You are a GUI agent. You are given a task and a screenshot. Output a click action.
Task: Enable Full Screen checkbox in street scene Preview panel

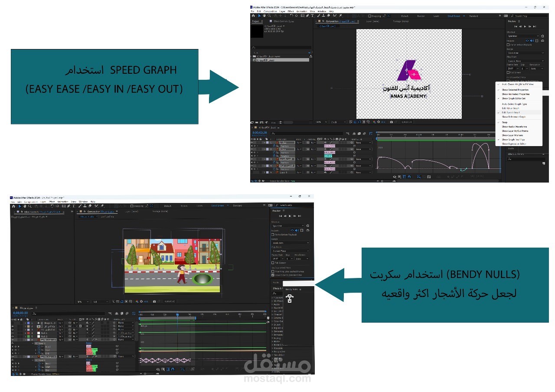(x=273, y=263)
